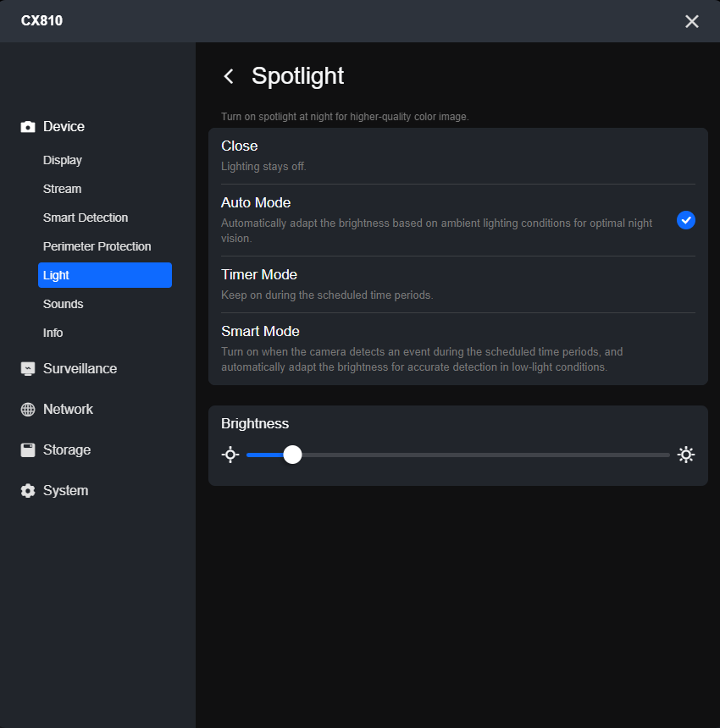Click the Network globe icon
This screenshot has height=728, width=720.
(28, 409)
